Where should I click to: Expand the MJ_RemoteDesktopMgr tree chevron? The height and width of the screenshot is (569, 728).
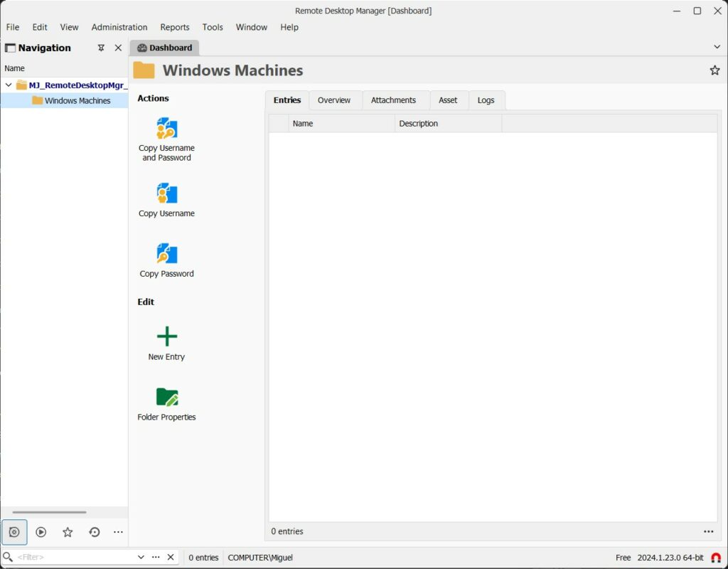pyautogui.click(x=7, y=85)
